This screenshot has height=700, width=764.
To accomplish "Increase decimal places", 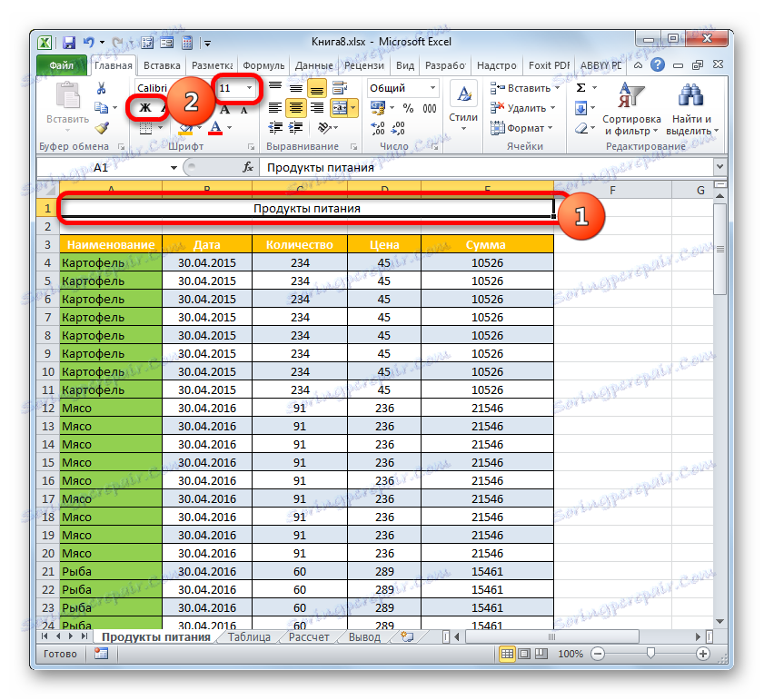I will coord(378,128).
